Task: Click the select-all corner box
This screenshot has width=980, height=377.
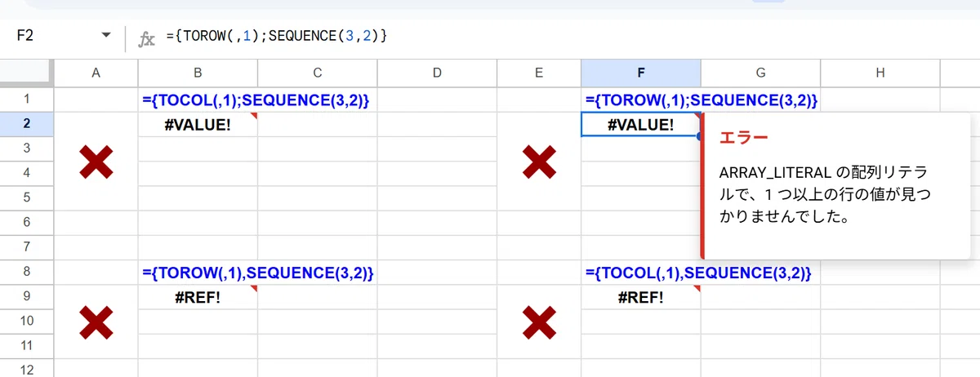Action: (26, 73)
